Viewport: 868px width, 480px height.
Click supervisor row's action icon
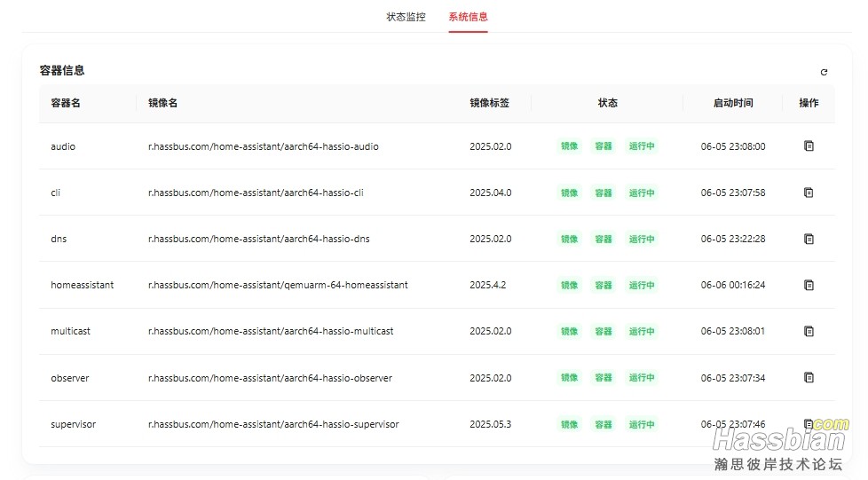(x=808, y=424)
